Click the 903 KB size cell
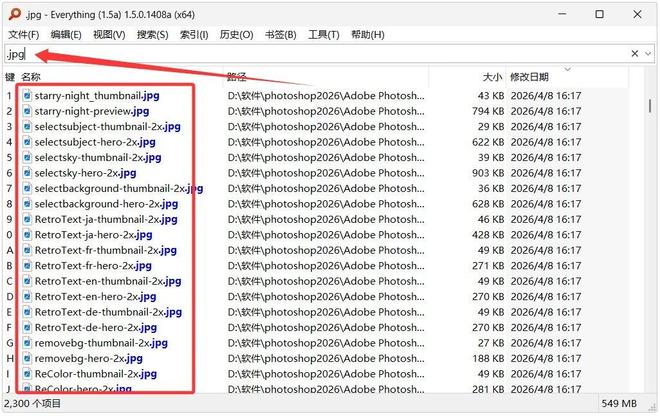 point(488,173)
